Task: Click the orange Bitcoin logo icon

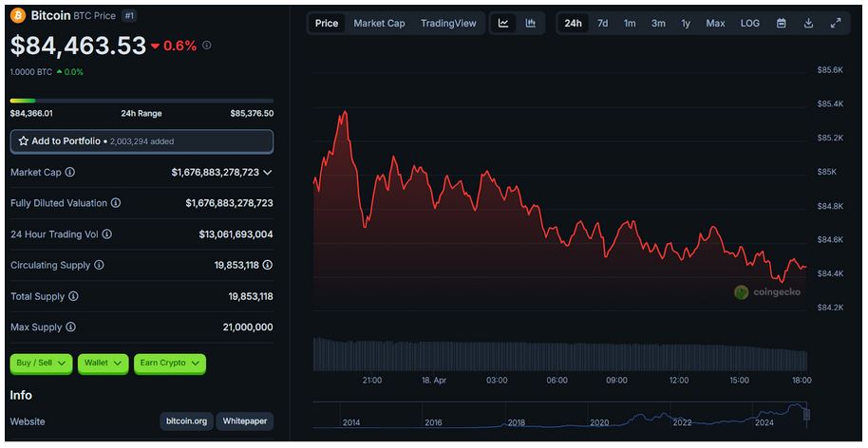Action: pyautogui.click(x=18, y=15)
